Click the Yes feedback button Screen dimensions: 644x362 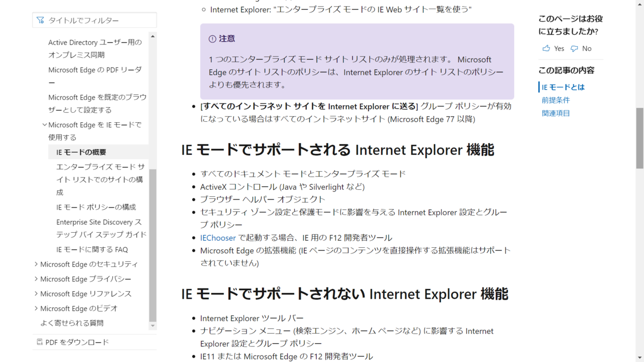click(x=553, y=48)
